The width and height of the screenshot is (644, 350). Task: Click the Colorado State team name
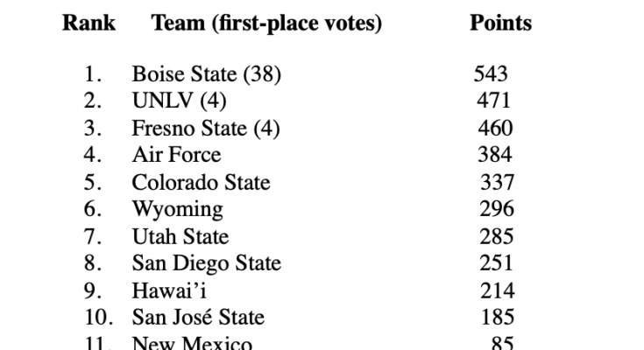coord(201,183)
